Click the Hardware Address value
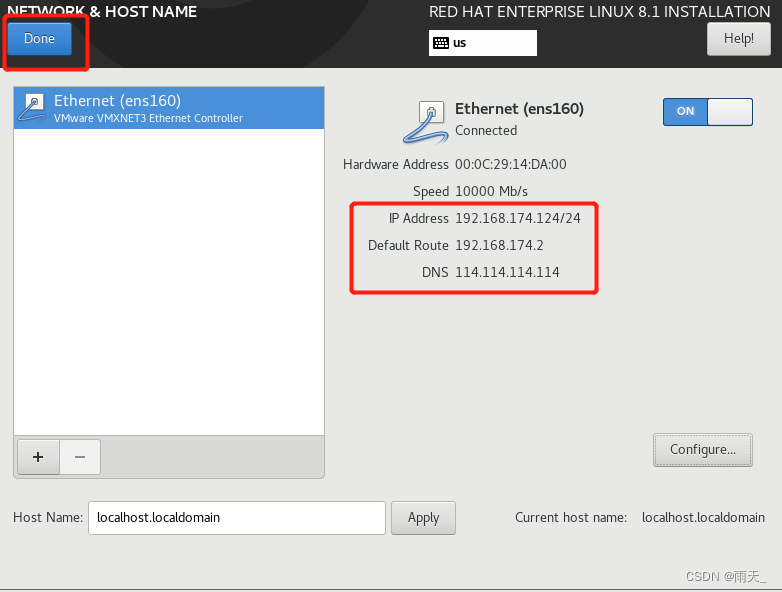The image size is (782, 592). (x=511, y=165)
